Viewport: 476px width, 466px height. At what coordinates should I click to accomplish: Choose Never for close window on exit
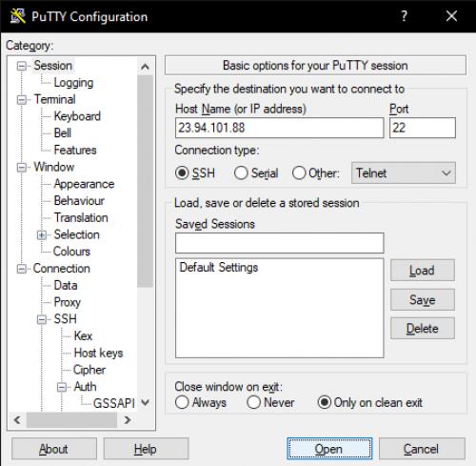(x=253, y=402)
